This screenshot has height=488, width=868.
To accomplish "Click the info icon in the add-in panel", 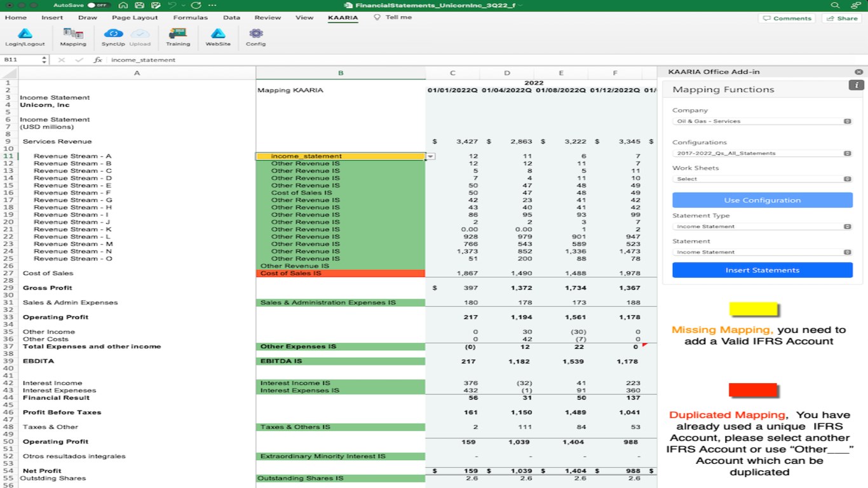I will click(856, 85).
